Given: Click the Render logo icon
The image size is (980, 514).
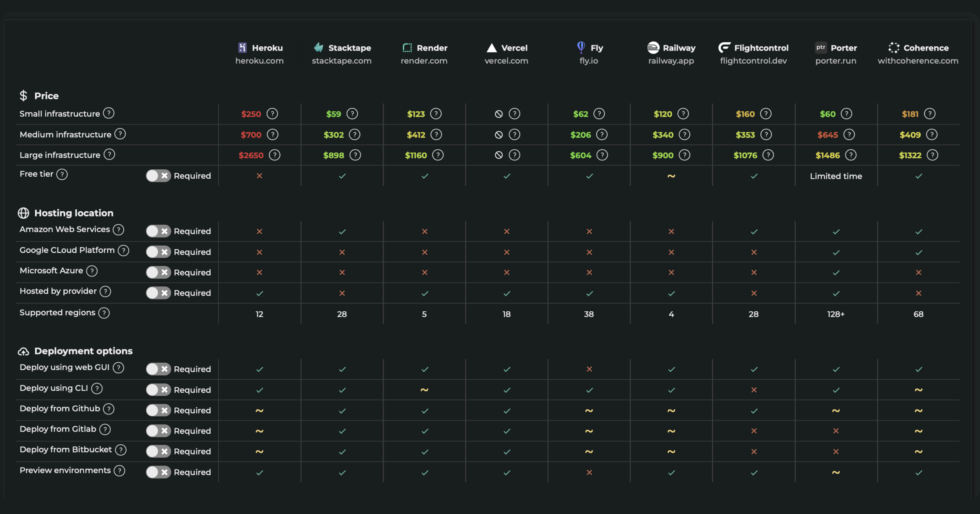Looking at the screenshot, I should 407,48.
